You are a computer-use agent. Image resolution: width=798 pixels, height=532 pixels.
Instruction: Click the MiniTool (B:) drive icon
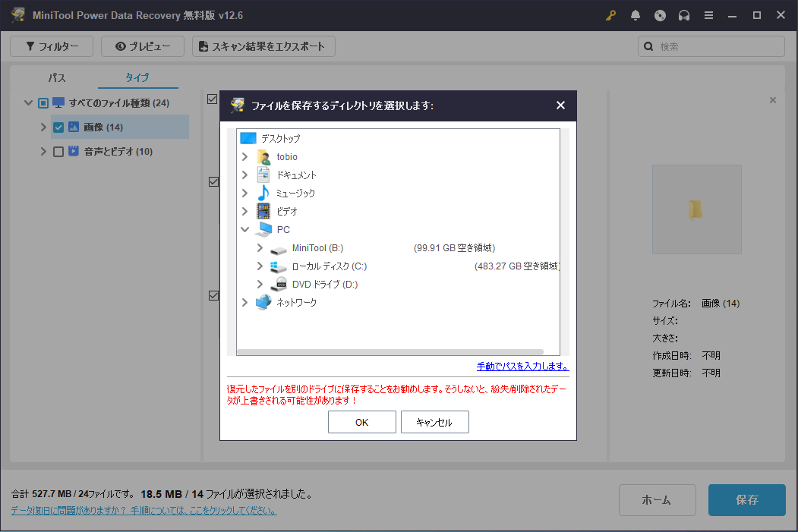point(279,250)
